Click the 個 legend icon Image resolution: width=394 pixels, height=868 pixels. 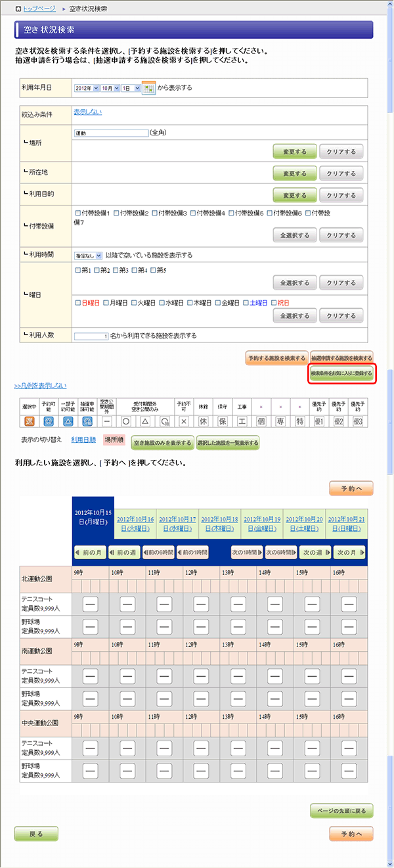(261, 421)
